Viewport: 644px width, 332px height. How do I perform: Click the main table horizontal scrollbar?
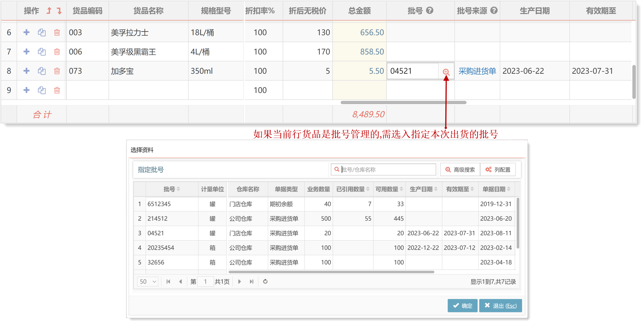point(403,103)
